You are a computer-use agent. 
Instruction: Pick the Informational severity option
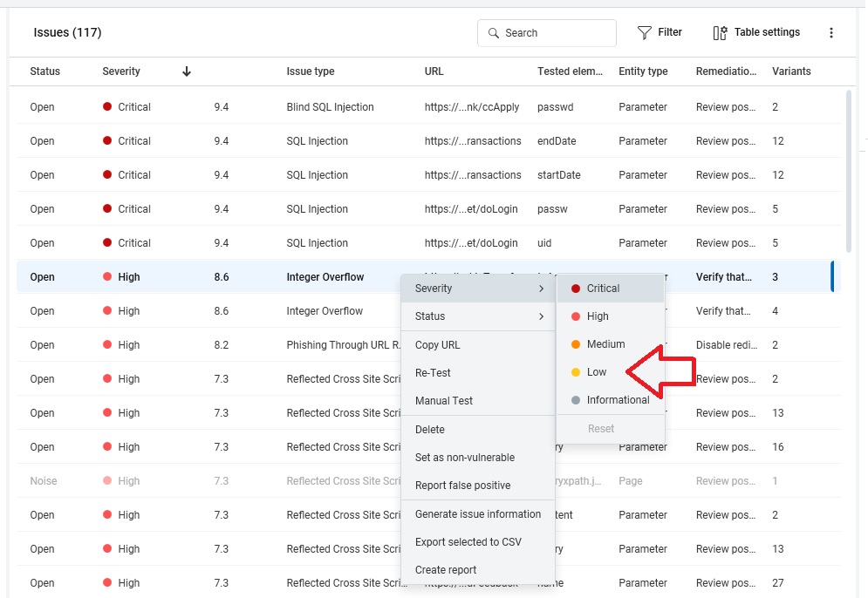click(618, 400)
